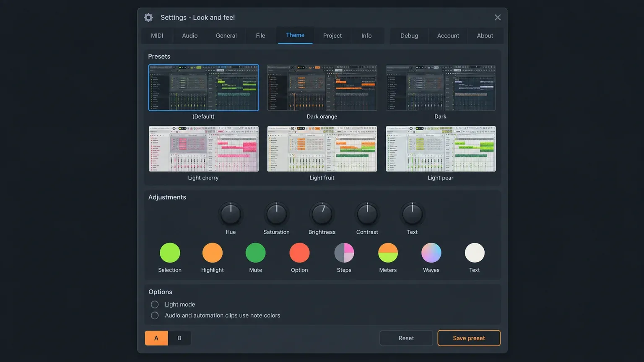Switch to the Audio tab

click(190, 36)
